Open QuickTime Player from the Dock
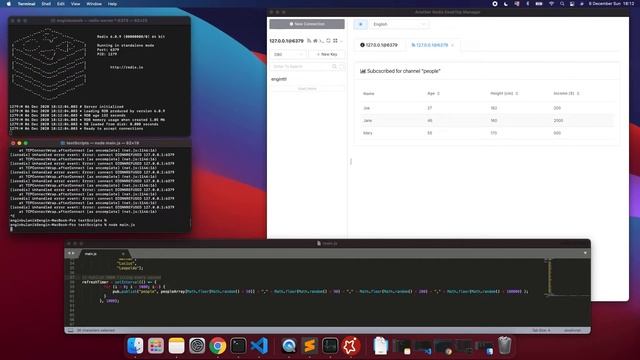This screenshot has width=640, height=360. [x=289, y=346]
